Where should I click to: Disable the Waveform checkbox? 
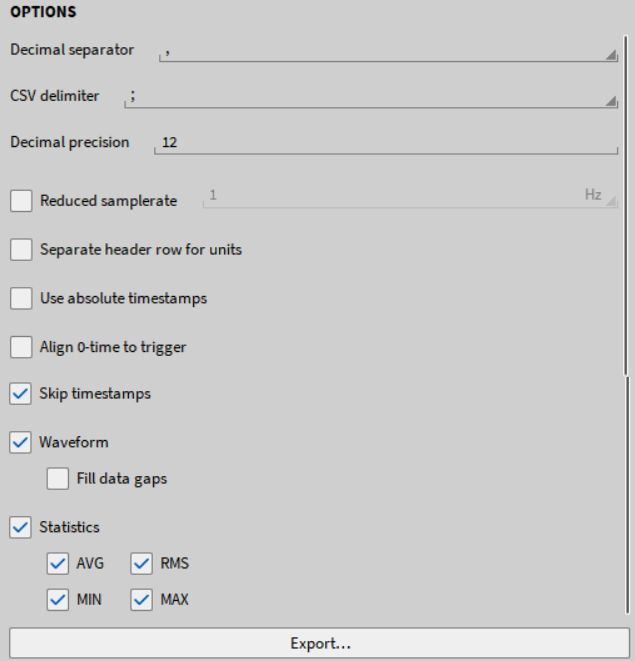[x=21, y=442]
